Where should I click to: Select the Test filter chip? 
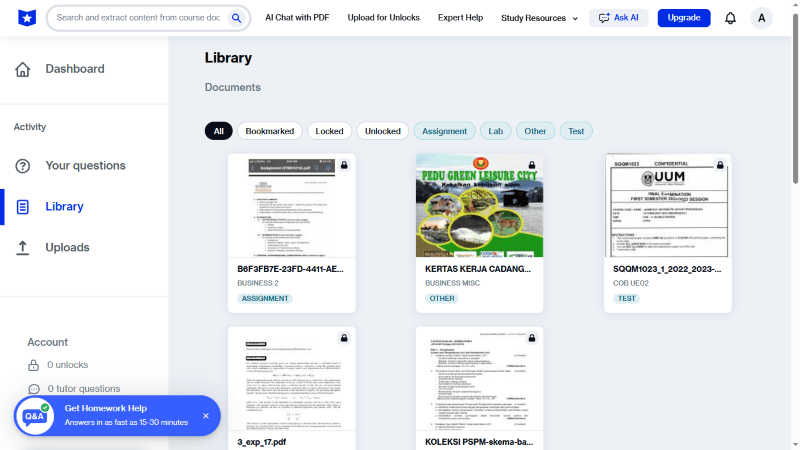(576, 131)
